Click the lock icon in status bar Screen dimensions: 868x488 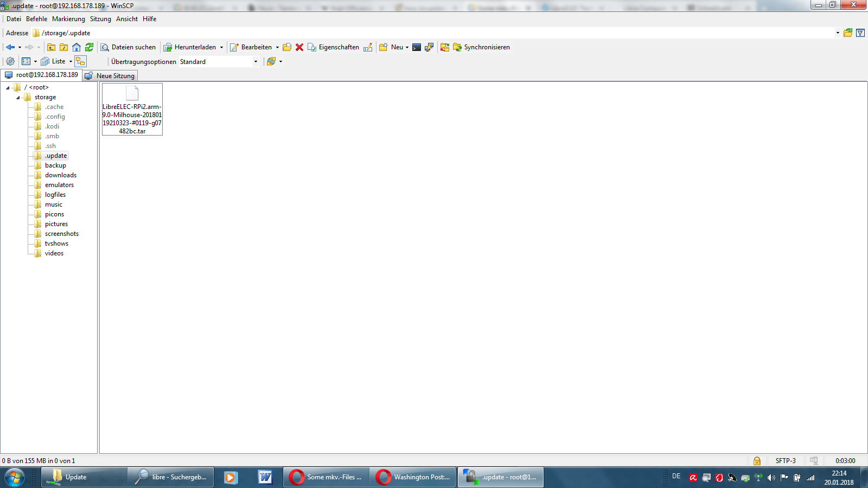[757, 461]
